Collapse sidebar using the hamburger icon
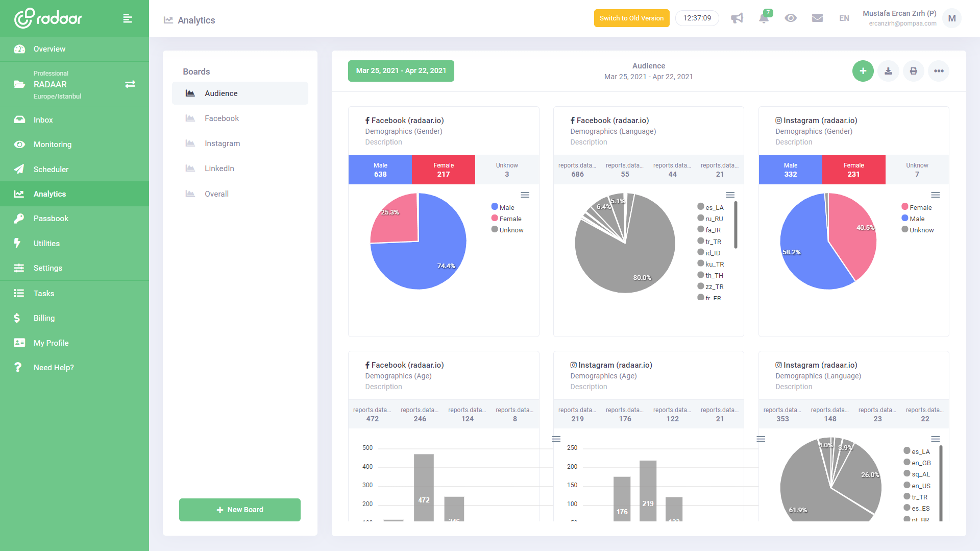Screen dimensions: 980x551 click(x=128, y=18)
